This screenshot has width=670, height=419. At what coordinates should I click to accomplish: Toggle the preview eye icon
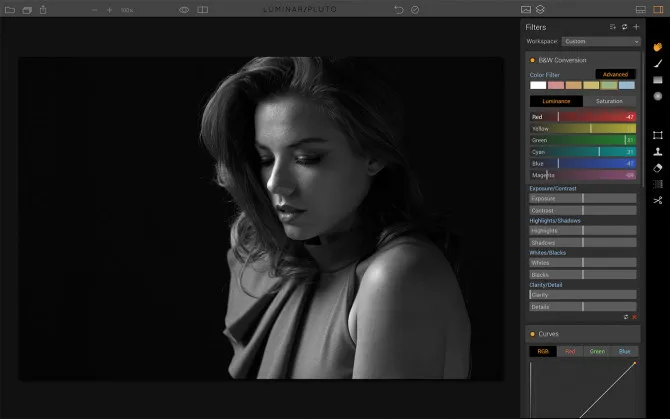[x=184, y=10]
